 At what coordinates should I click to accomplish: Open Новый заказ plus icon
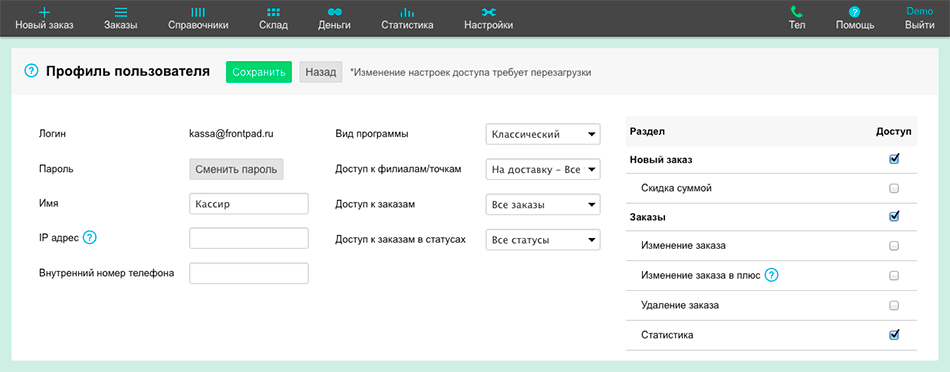[44, 12]
